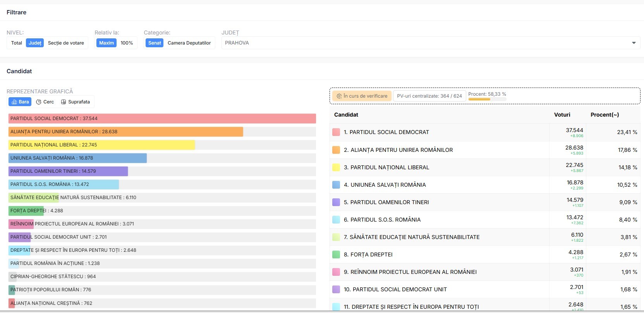Switch to Suprafata chart view
Screen dimensions: 644x313
pyautogui.click(x=76, y=102)
